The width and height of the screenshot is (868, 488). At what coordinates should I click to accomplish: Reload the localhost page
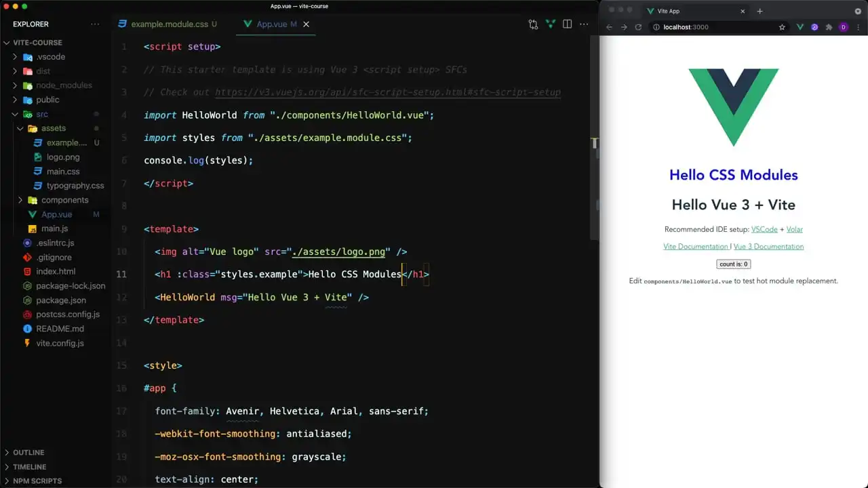coord(638,27)
